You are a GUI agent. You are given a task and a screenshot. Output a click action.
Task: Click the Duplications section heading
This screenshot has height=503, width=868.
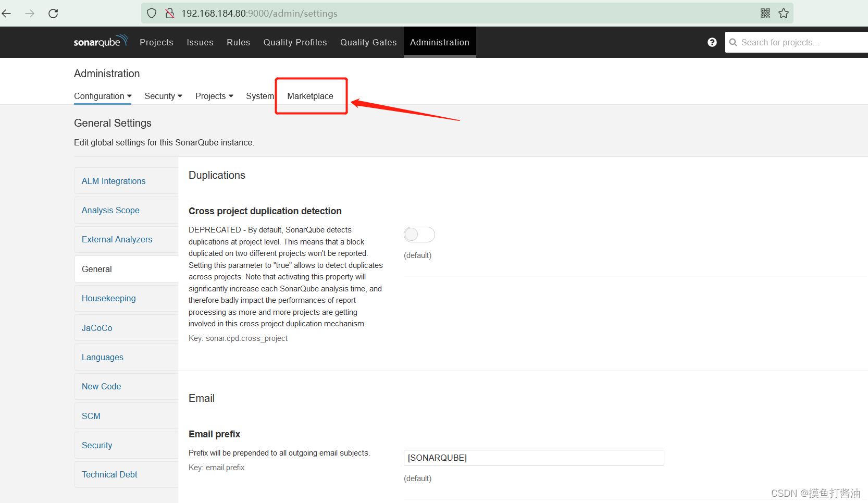click(x=217, y=175)
